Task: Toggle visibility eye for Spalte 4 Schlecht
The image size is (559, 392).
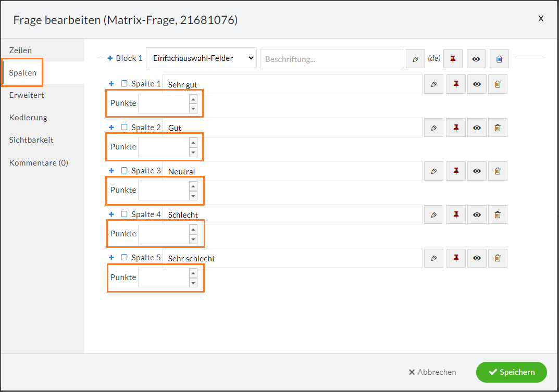Action: [477, 214]
